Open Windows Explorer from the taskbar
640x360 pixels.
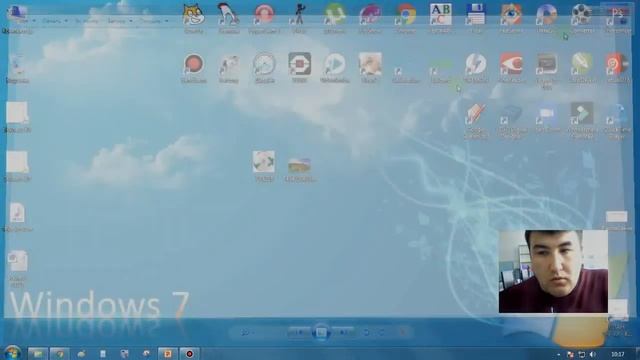click(38, 353)
